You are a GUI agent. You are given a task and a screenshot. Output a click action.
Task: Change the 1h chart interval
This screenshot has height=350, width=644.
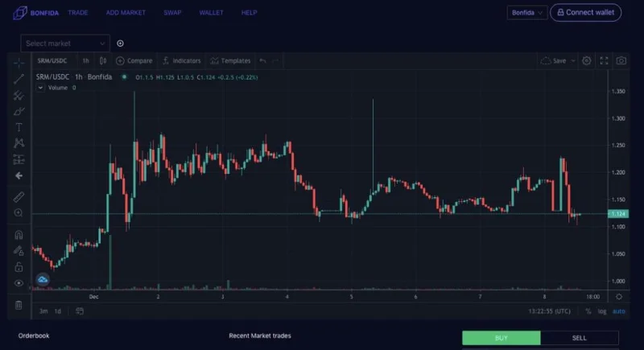85,60
